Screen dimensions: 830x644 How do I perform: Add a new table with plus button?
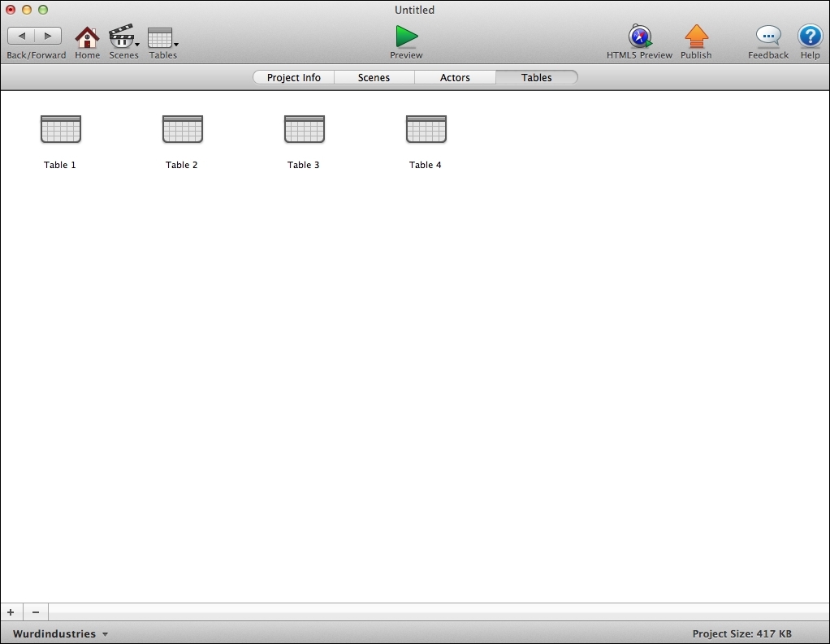pyautogui.click(x=11, y=612)
